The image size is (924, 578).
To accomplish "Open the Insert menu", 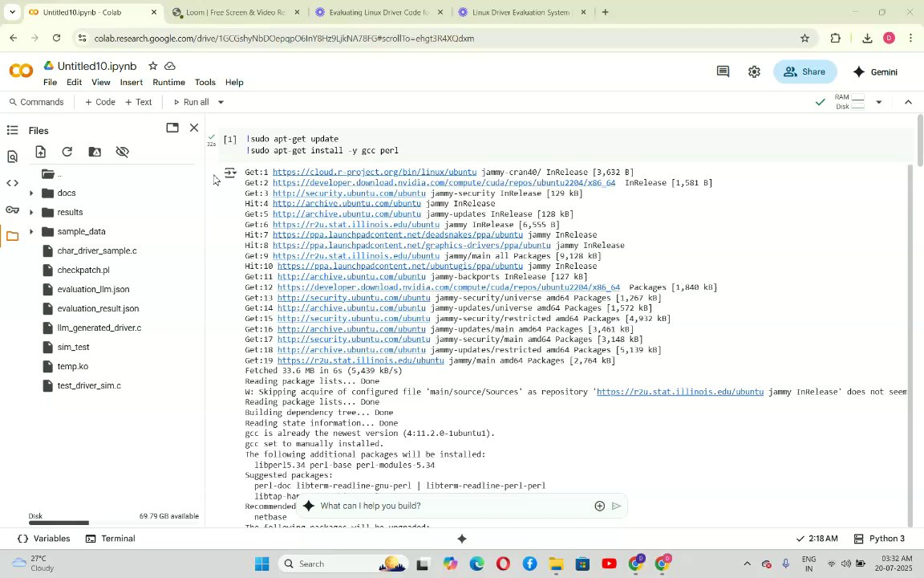I will point(132,83).
